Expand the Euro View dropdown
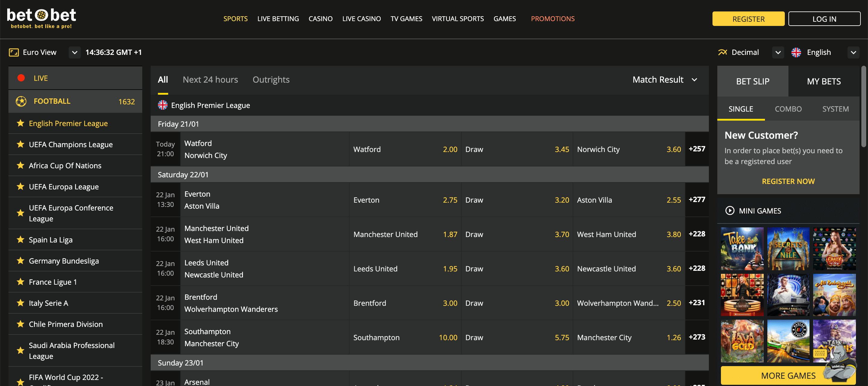 74,52
